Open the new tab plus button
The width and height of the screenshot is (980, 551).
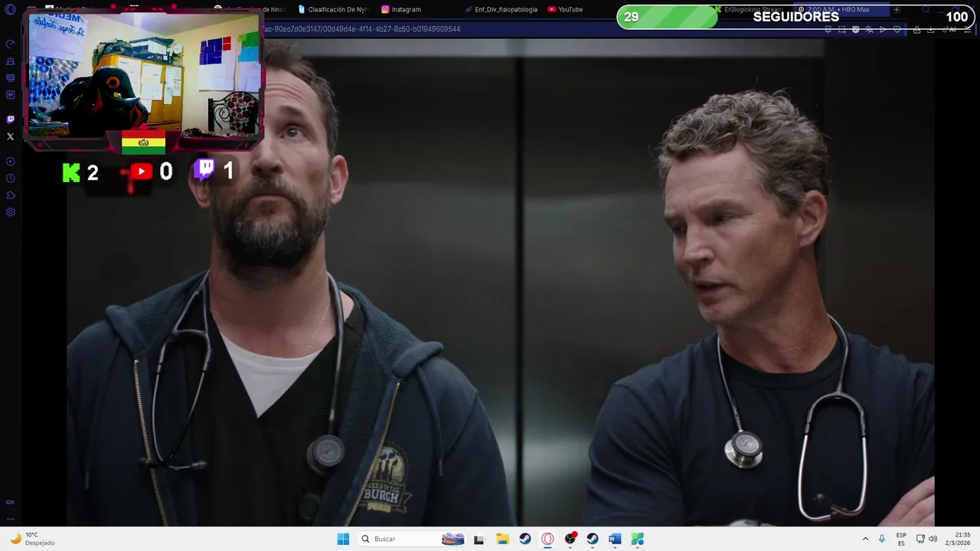pyautogui.click(x=897, y=9)
